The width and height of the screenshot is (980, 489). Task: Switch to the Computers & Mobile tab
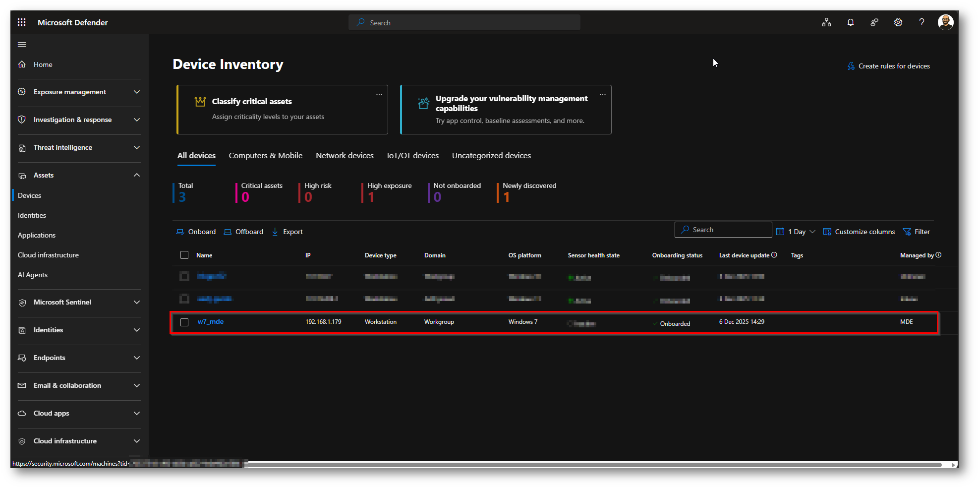(265, 156)
